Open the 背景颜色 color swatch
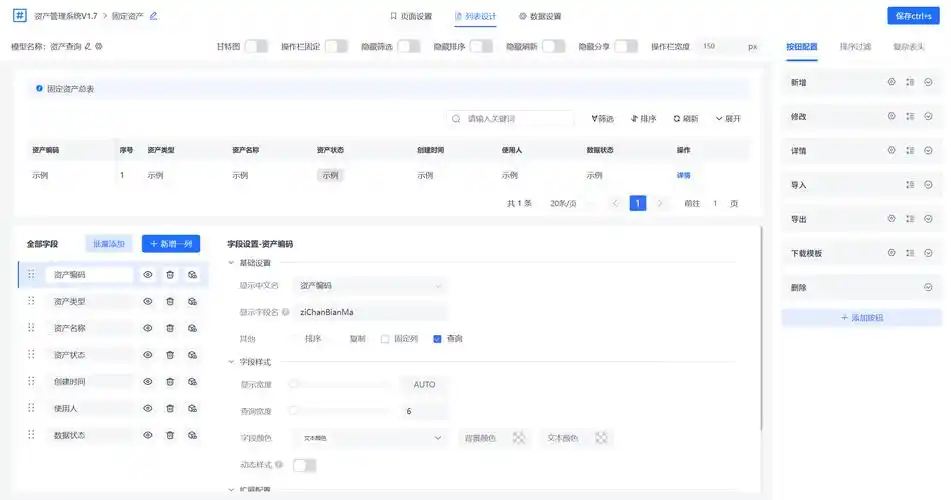The image size is (951, 500). point(519,438)
